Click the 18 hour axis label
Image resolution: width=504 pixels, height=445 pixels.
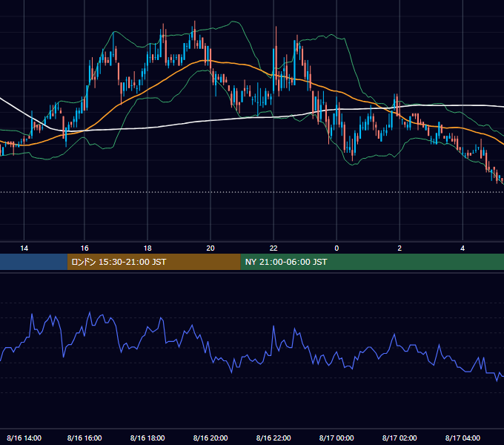(147, 248)
